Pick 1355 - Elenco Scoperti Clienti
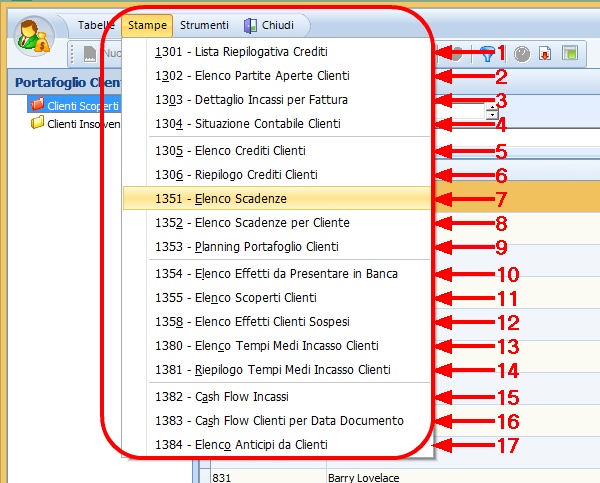The height and width of the screenshot is (483, 600). pyautogui.click(x=236, y=297)
